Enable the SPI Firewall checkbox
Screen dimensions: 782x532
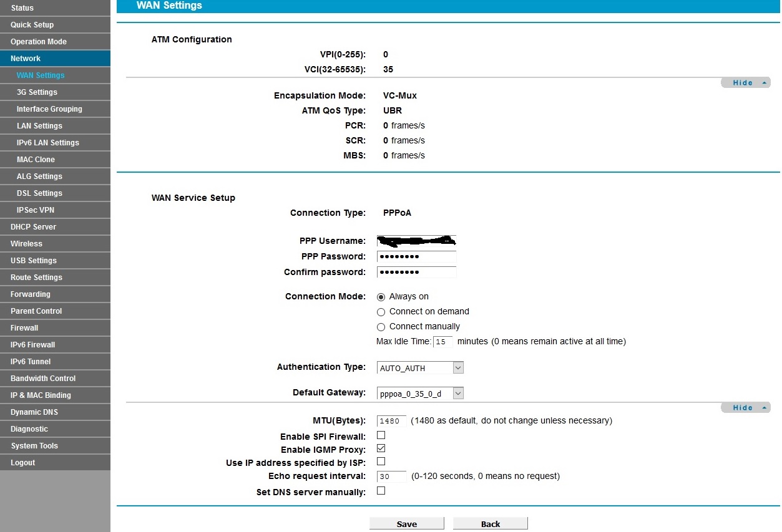(381, 435)
